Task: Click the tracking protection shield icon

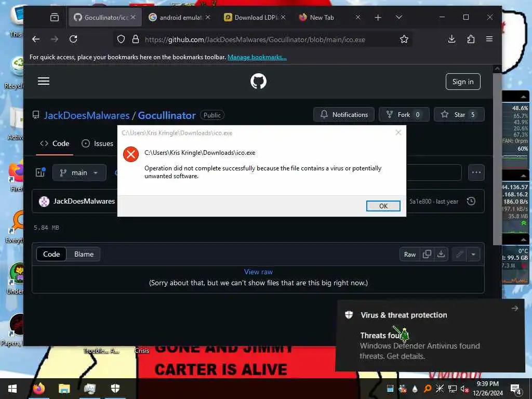Action: 121,39
